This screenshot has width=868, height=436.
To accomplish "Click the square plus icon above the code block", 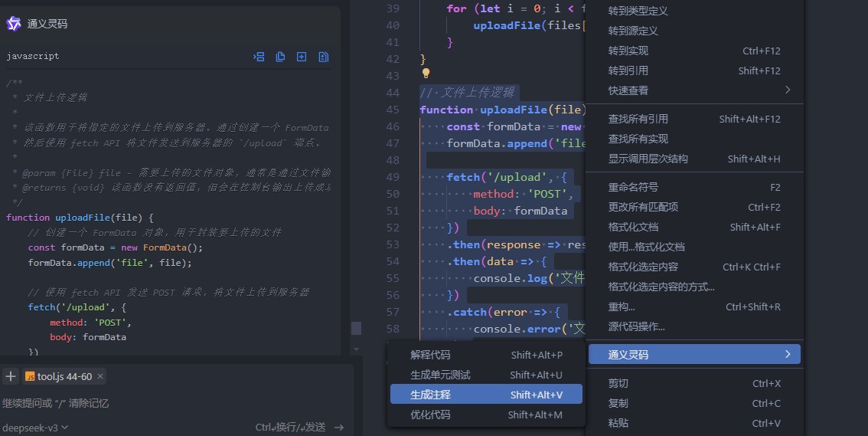I will pyautogui.click(x=302, y=57).
